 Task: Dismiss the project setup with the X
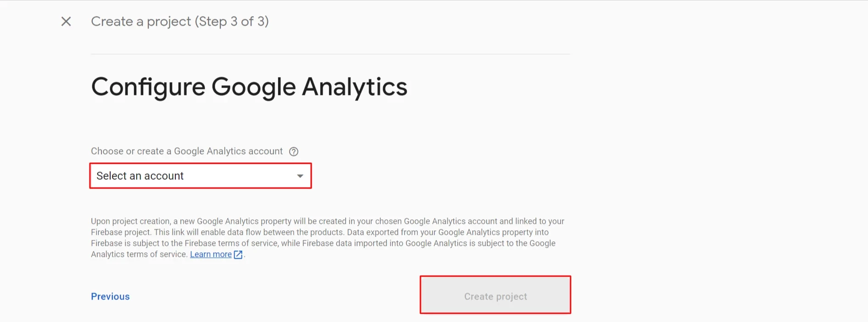[x=66, y=21]
